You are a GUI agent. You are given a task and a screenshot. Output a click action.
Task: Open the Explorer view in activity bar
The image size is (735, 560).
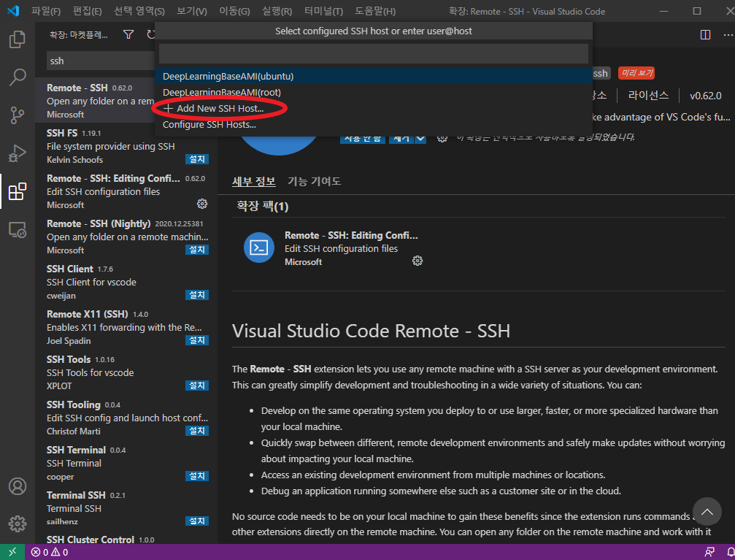pos(18,39)
